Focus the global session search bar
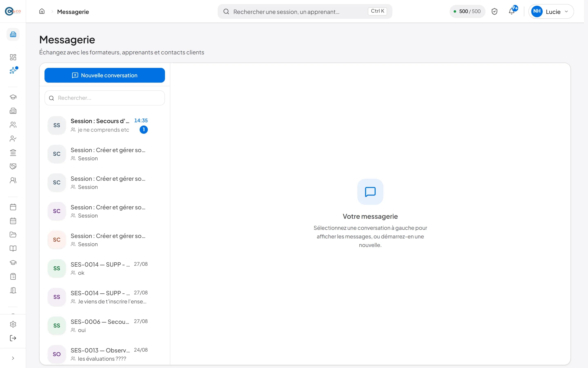The width and height of the screenshot is (588, 368). (305, 11)
